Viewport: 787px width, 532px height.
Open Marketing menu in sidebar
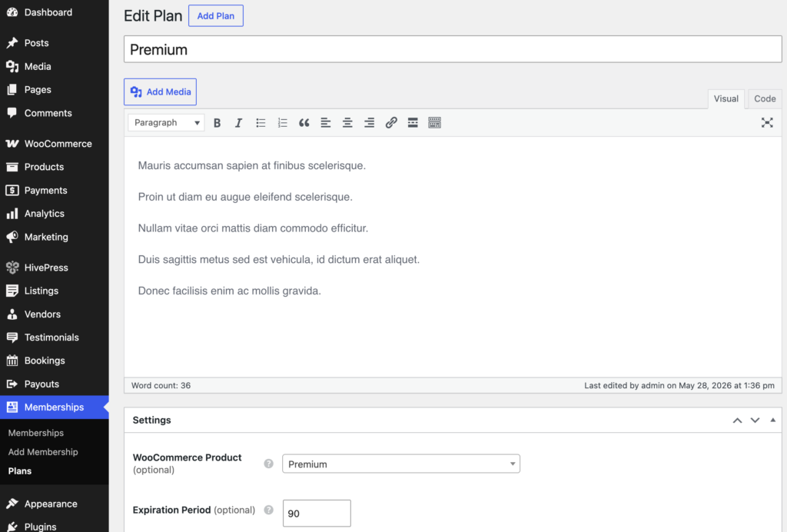point(55,237)
